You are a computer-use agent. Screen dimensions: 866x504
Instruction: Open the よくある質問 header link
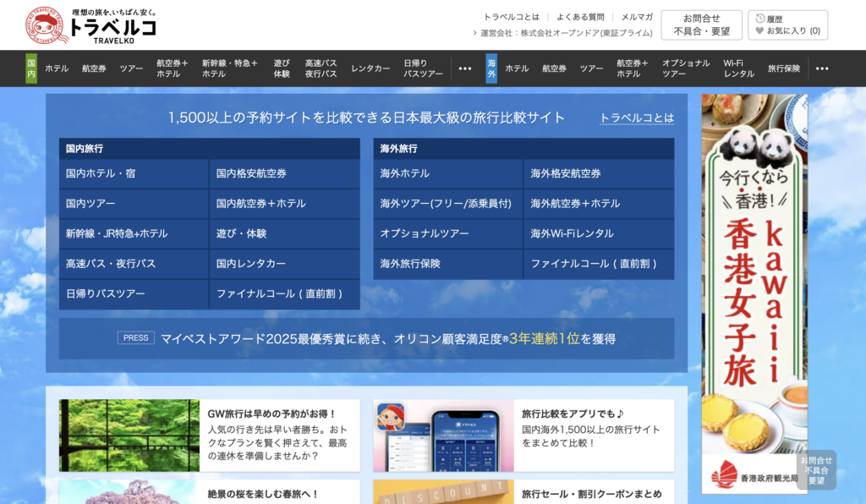[x=580, y=17]
